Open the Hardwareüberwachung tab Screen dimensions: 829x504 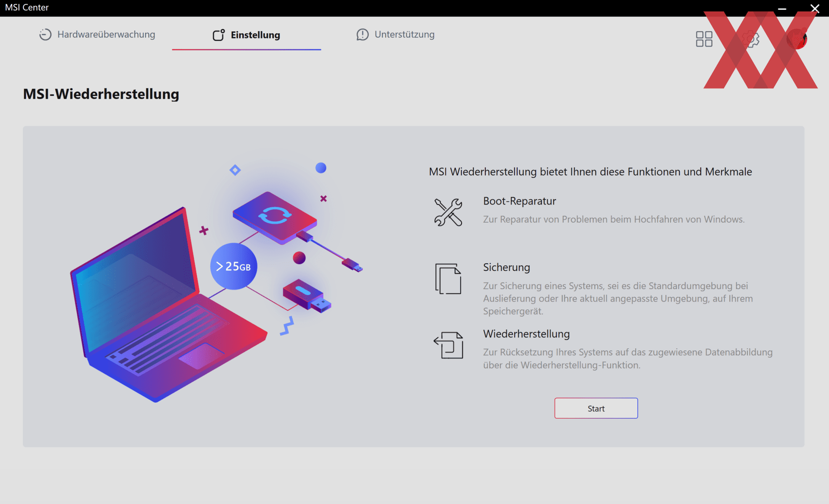tap(97, 35)
